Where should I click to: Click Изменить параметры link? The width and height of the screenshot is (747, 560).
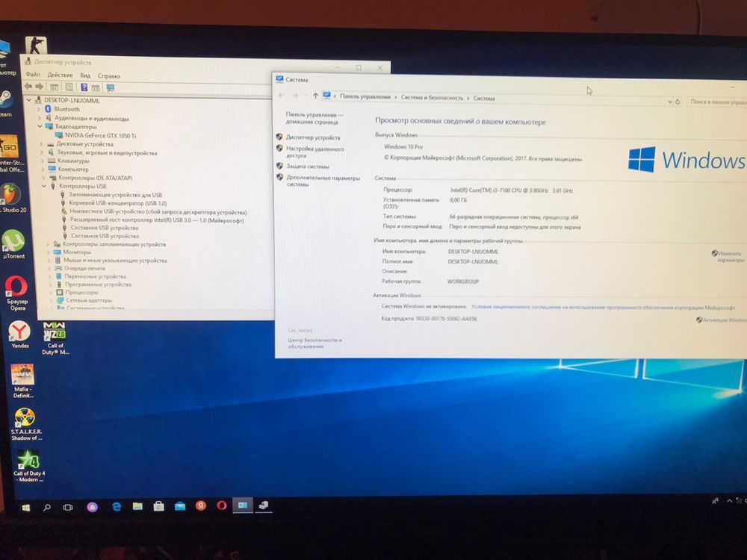pos(730,257)
